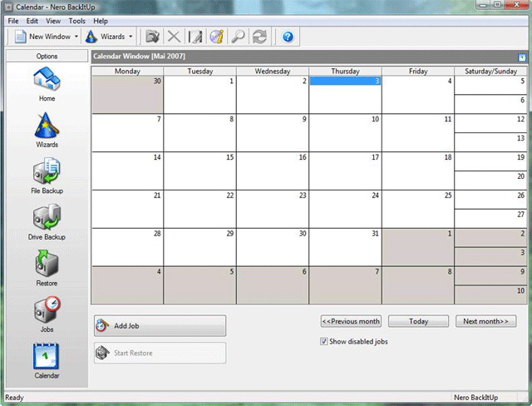Select Wednesday 9 calendar cell
532x406 pixels.
pos(273,133)
